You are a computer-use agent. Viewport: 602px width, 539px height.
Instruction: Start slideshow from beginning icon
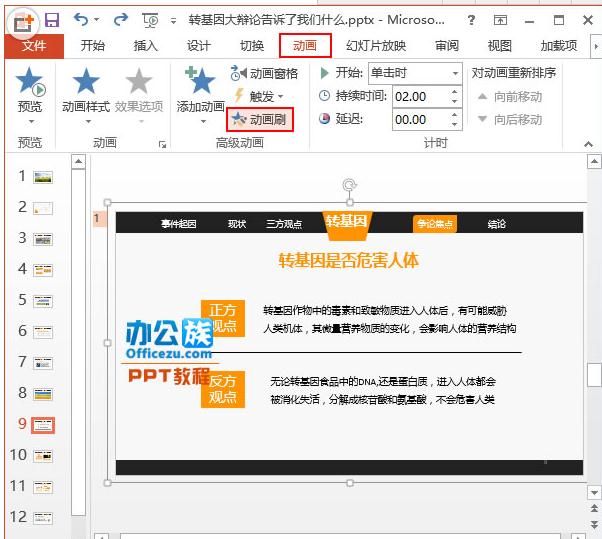pyautogui.click(x=150, y=20)
